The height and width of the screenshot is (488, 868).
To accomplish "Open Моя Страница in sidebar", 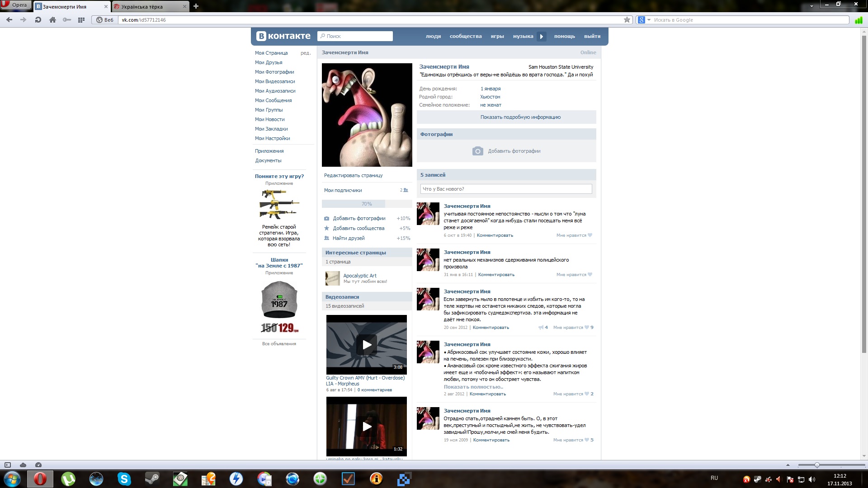I will coord(271,53).
